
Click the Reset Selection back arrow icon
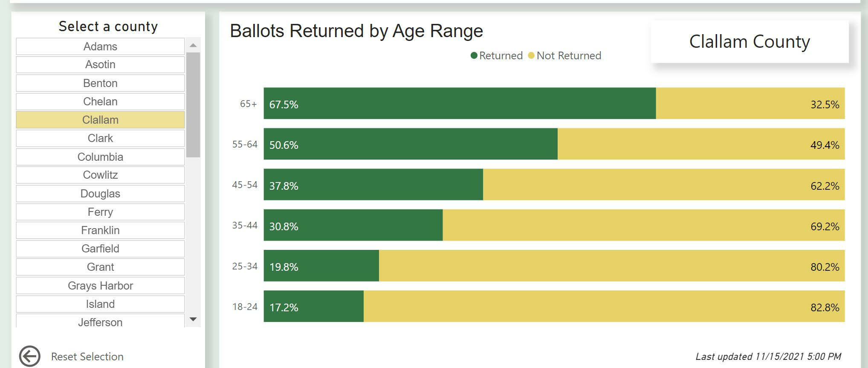click(x=29, y=356)
